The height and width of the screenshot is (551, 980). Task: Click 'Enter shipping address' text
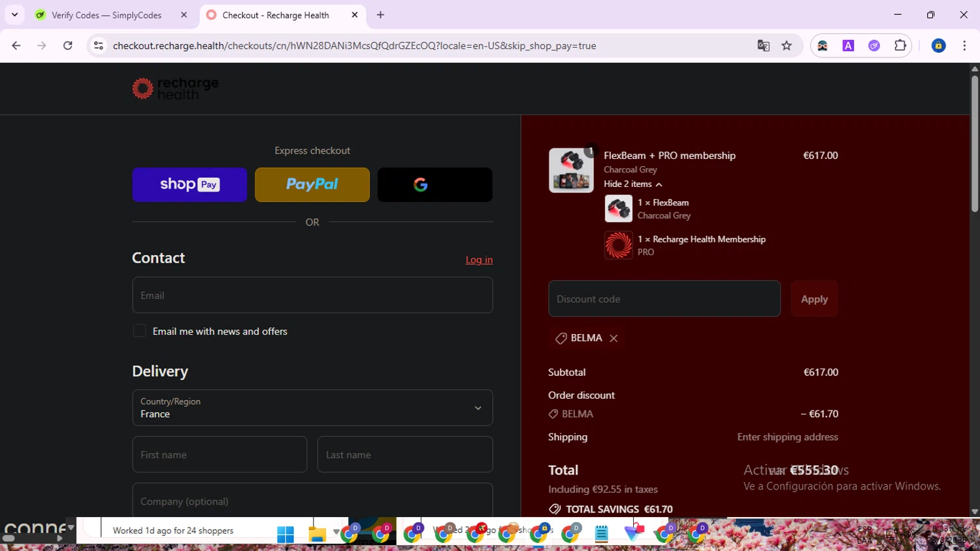coord(787,437)
